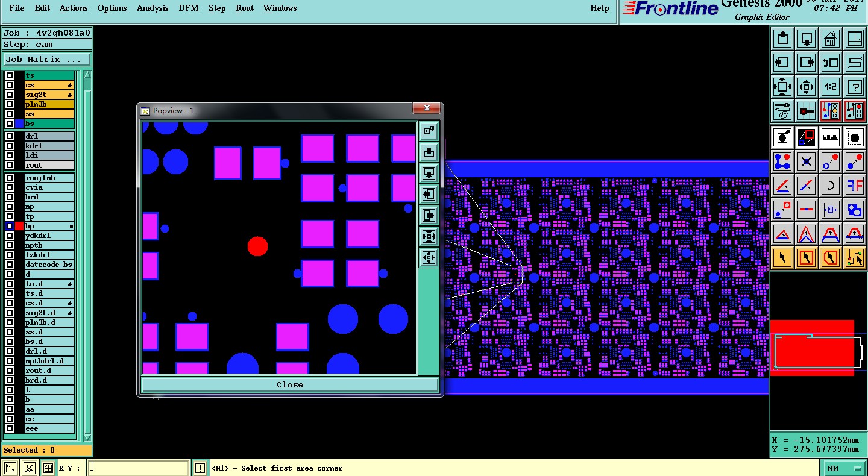This screenshot has height=476, width=868.
Task: Click the Popview four-inward-arrows icon
Action: click(429, 236)
